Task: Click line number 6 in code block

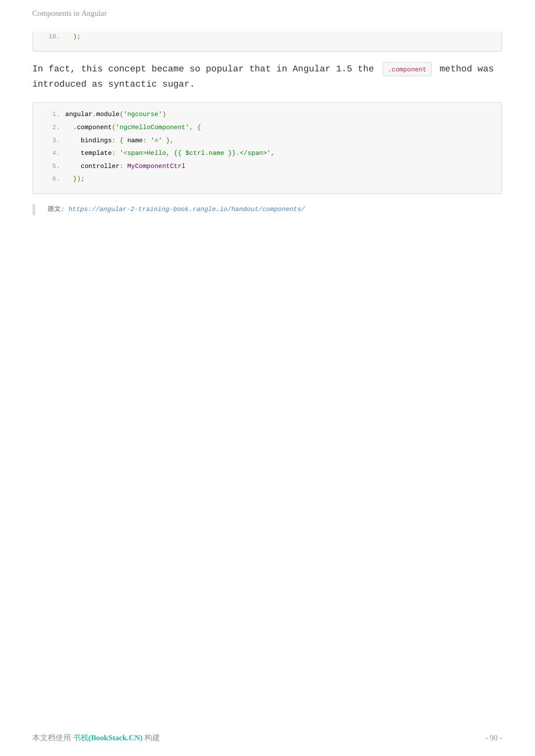Action: (x=56, y=178)
